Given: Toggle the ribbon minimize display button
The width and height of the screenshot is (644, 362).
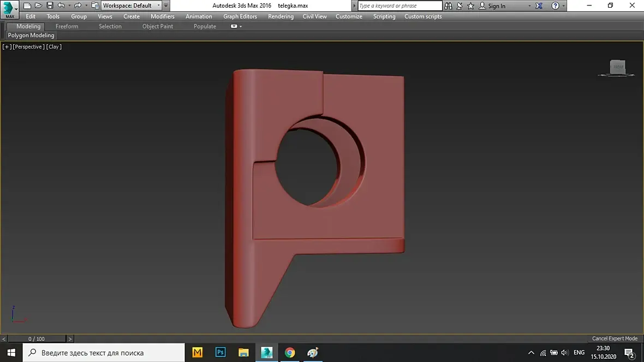Looking at the screenshot, I should tap(234, 26).
